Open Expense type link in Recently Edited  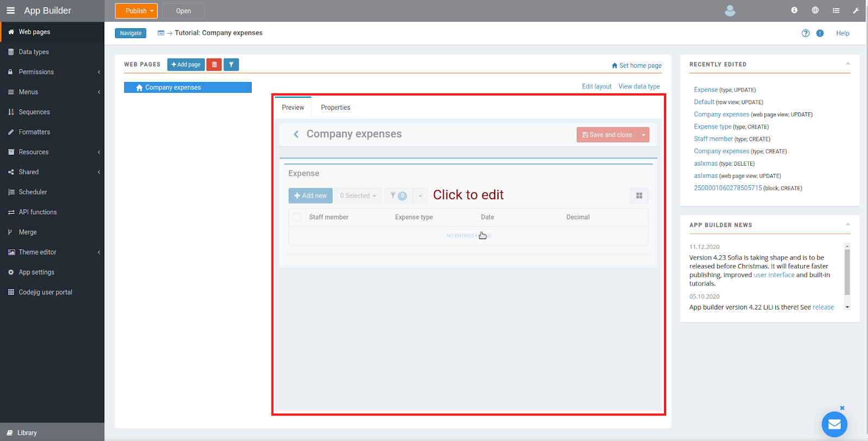(713, 127)
